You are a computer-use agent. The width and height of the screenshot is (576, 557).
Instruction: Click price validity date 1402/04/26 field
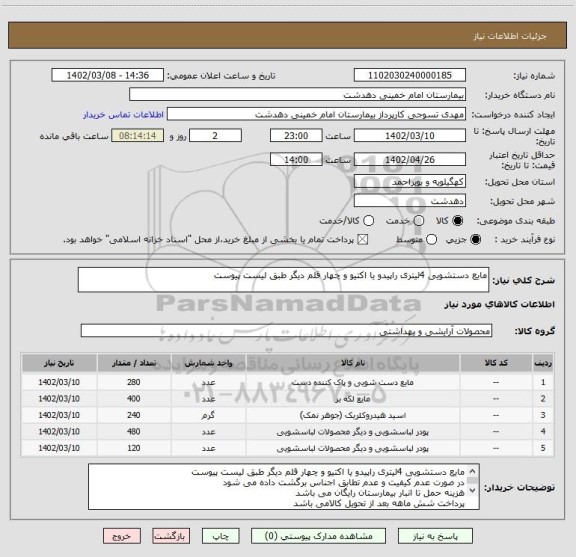point(410,159)
